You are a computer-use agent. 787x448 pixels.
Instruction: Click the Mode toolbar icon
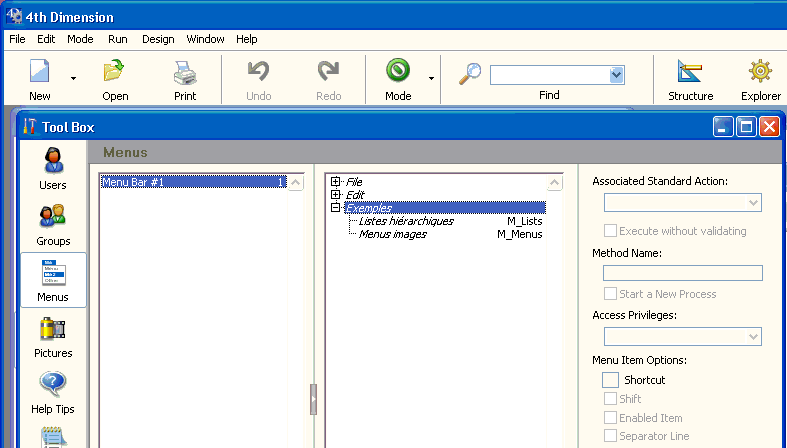pos(398,73)
